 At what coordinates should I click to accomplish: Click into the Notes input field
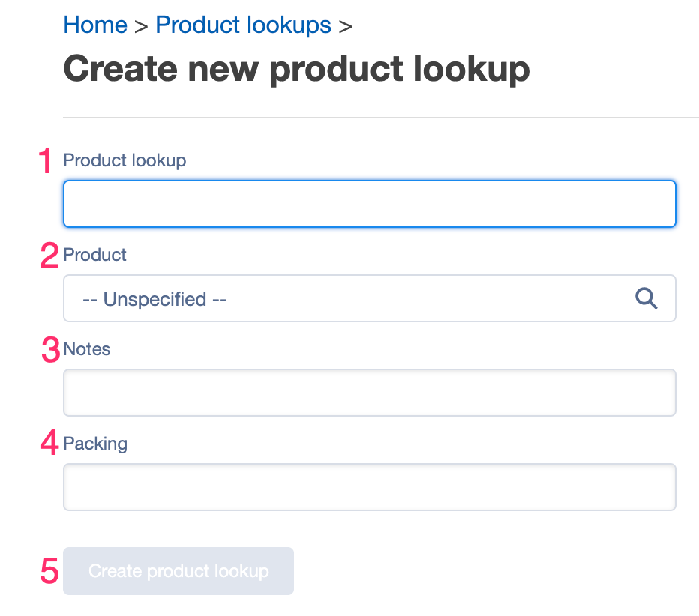370,393
